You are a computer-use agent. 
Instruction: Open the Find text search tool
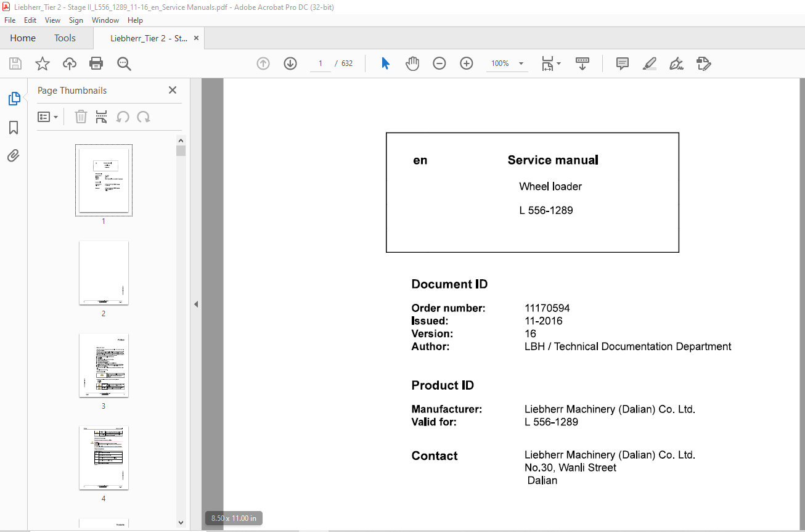(x=124, y=63)
